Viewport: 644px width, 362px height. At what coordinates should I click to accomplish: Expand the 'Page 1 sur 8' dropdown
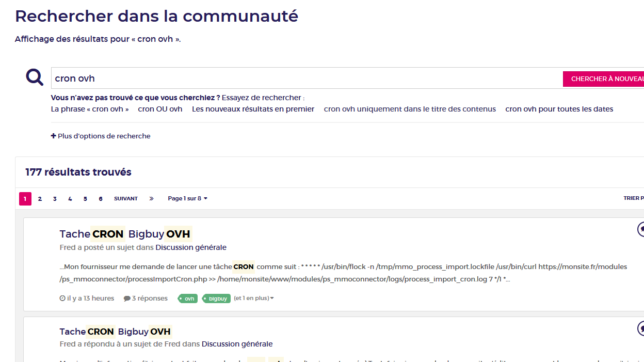pyautogui.click(x=188, y=198)
